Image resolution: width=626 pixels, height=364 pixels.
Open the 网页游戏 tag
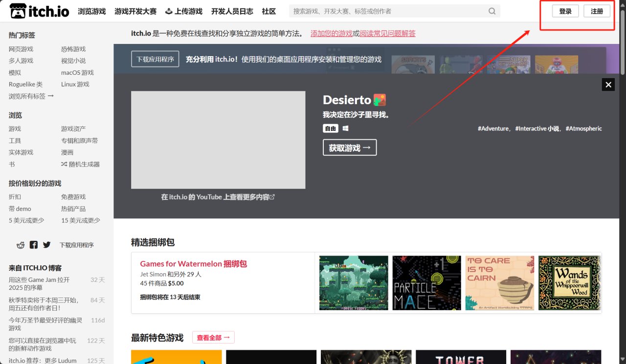click(x=21, y=49)
